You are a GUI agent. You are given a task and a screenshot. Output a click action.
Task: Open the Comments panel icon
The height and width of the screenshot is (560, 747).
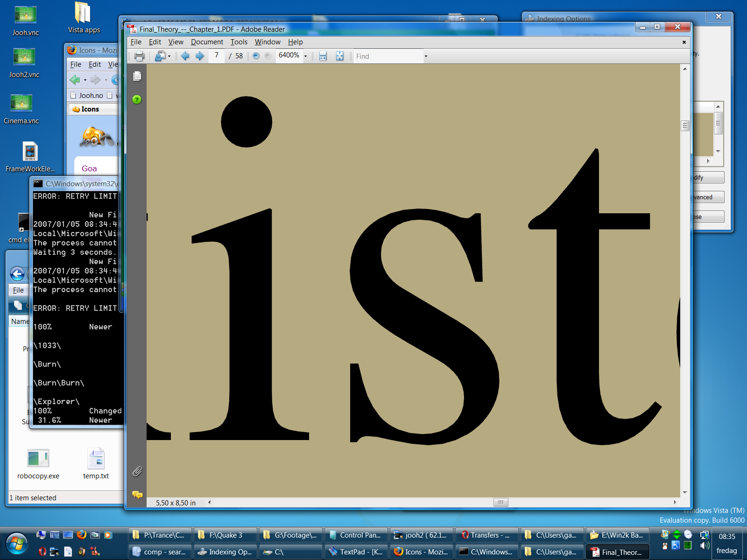(137, 495)
